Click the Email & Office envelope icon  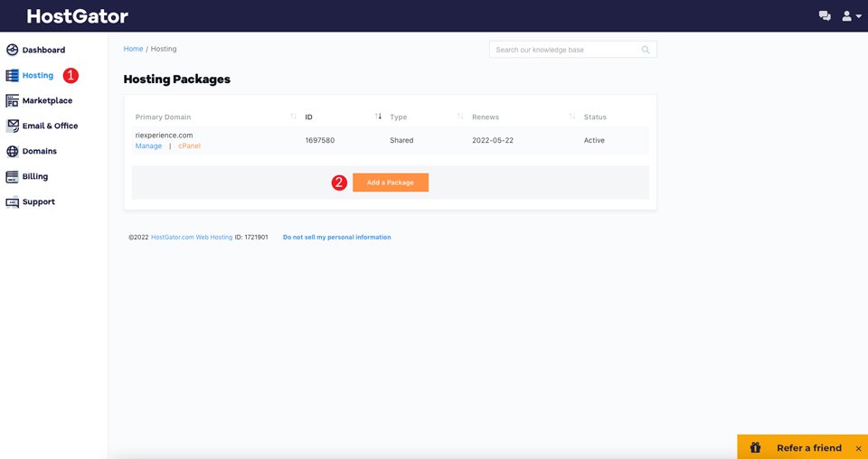click(12, 126)
